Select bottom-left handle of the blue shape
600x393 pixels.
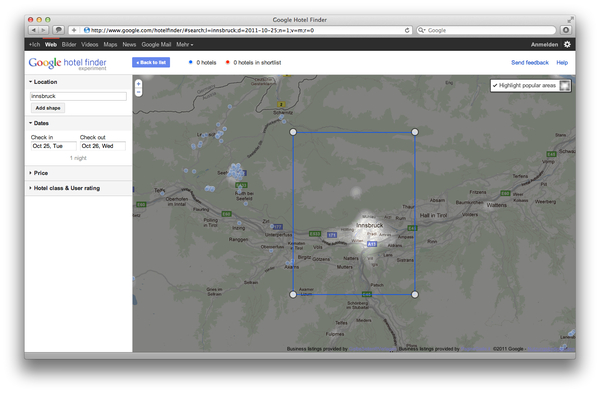point(293,294)
